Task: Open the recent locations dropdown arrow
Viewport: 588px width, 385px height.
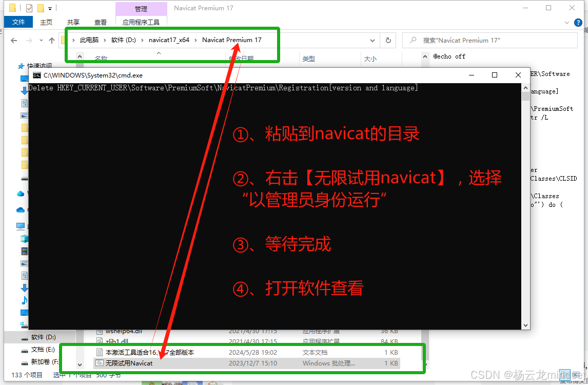Action: click(41, 41)
